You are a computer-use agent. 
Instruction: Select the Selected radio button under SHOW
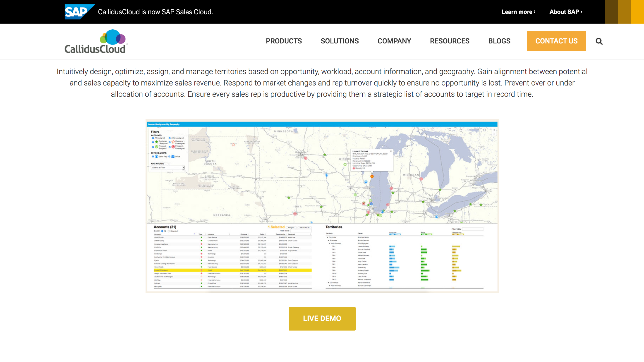pyautogui.click(x=169, y=231)
